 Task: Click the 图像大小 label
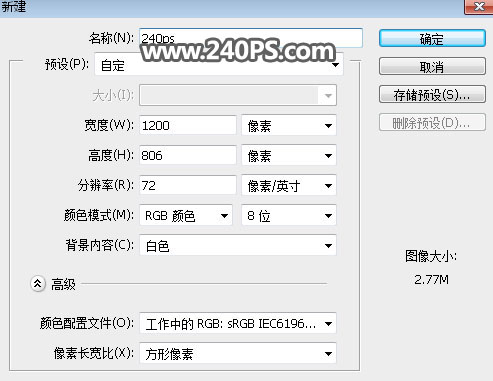pos(431,256)
